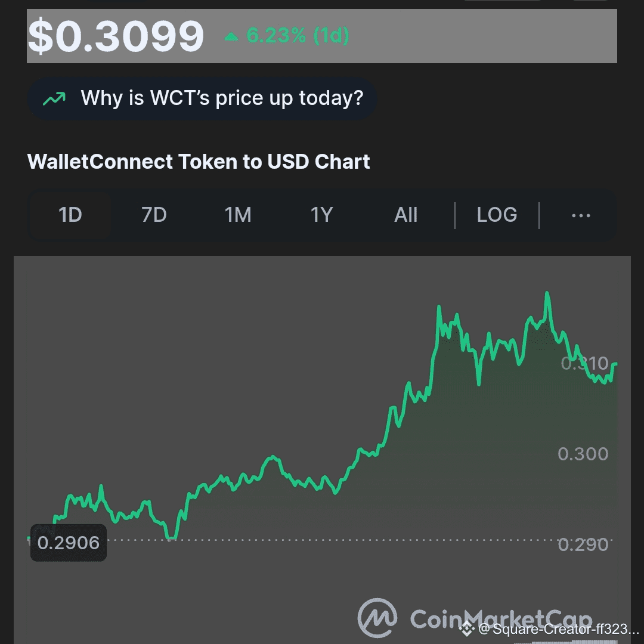Switch chart to 1M range
Image resolution: width=644 pixels, height=644 pixels.
[238, 215]
